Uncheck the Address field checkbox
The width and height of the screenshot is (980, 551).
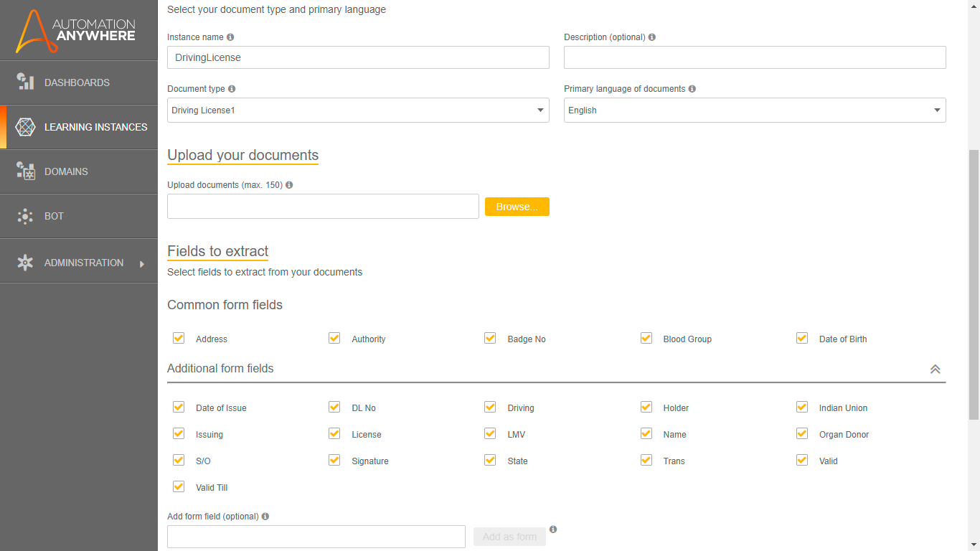[x=179, y=338]
